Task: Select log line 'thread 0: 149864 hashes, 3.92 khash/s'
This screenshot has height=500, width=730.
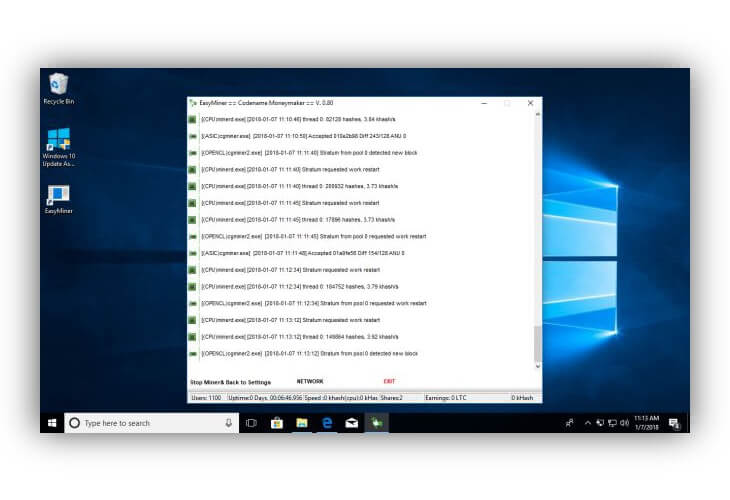Action: 299,337
